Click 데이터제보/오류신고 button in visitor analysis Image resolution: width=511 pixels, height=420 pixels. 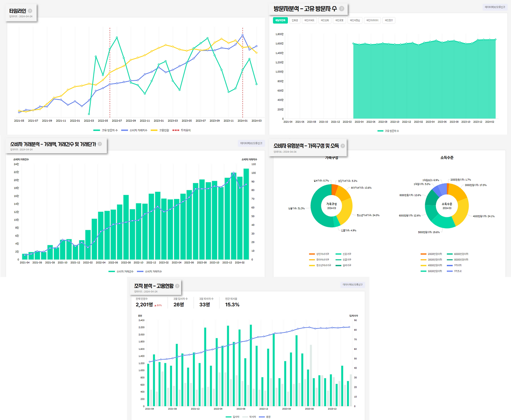495,7
